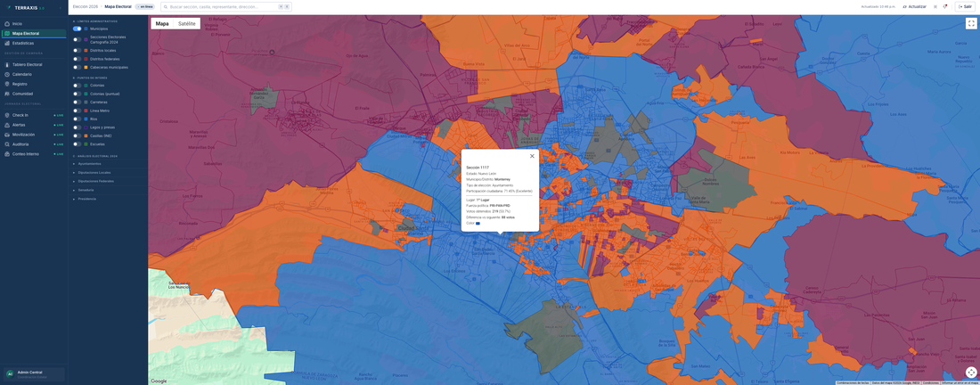
Task: Click the Google logo on map
Action: 159,381
